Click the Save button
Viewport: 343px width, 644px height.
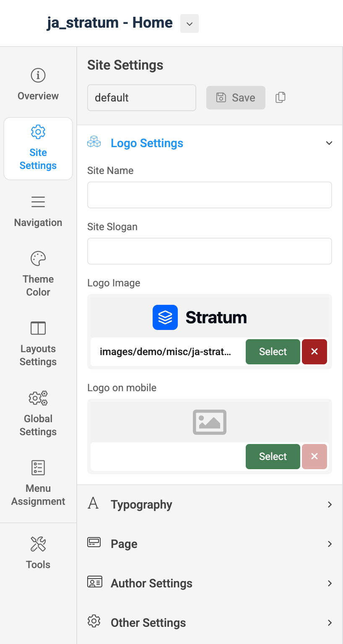(236, 98)
